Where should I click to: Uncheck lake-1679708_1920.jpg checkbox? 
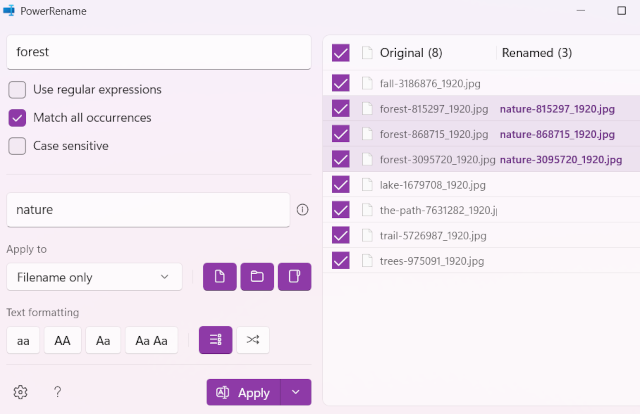341,185
